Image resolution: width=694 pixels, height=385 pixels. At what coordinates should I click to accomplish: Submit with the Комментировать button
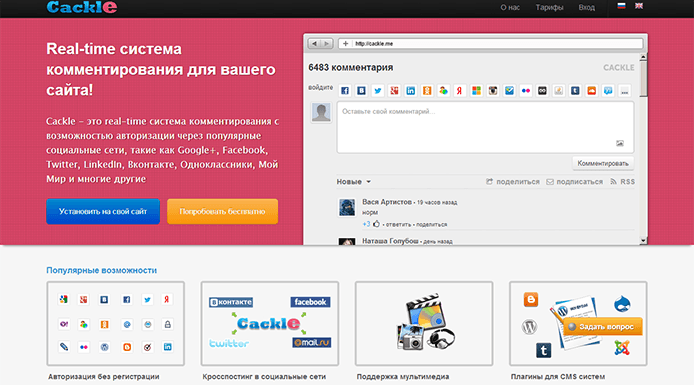click(603, 163)
